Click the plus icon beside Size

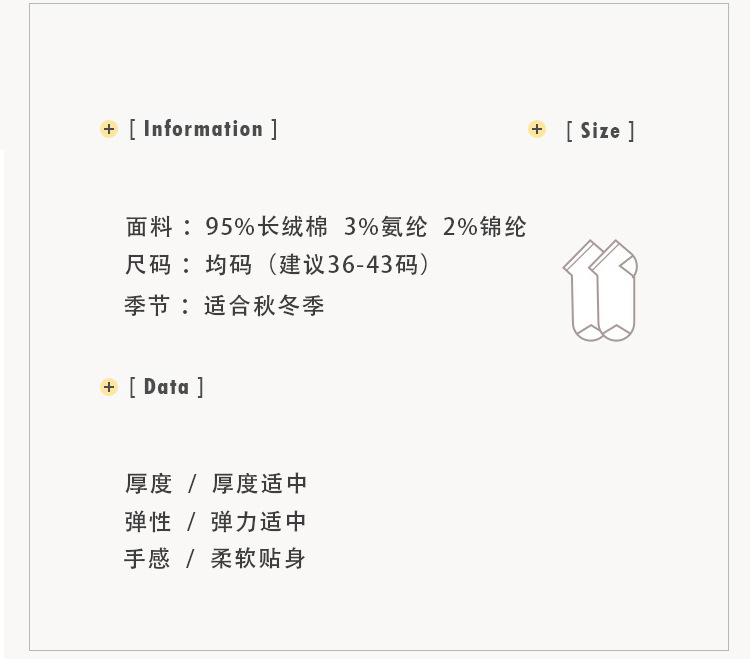[x=537, y=129]
